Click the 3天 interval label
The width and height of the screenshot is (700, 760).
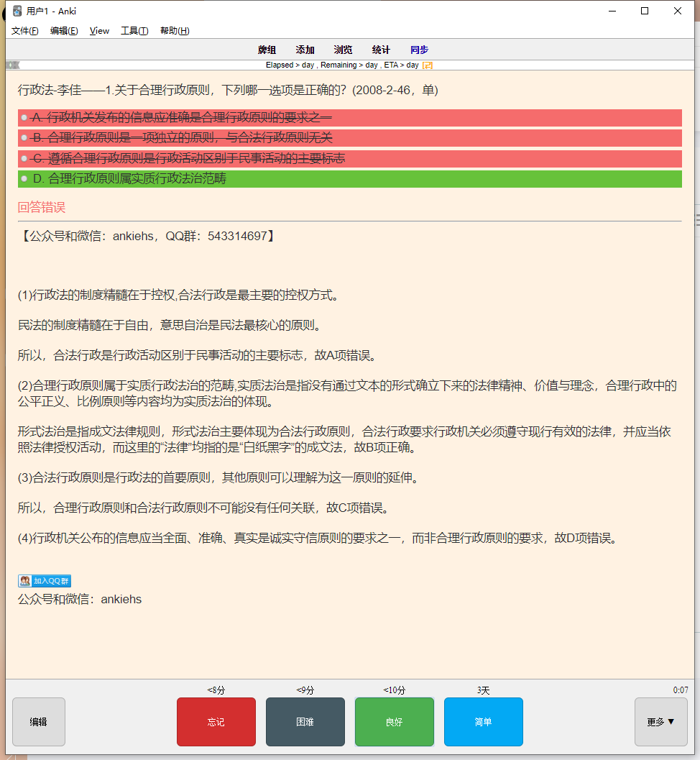484,690
